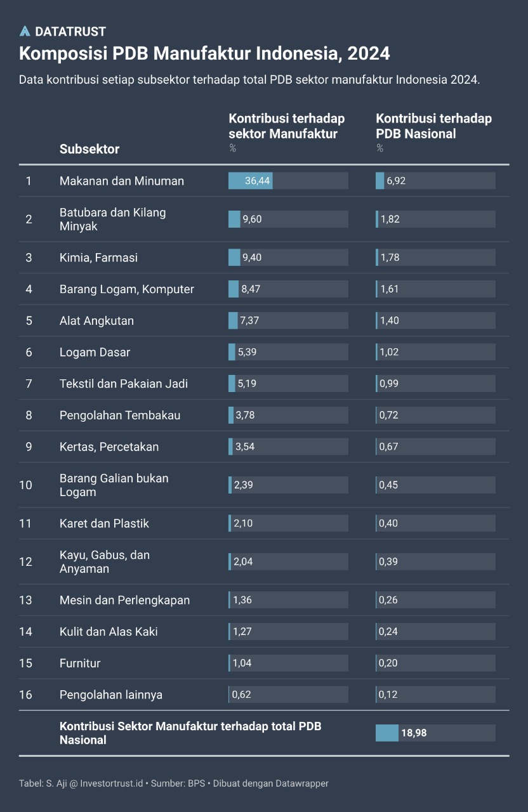Click the 36,44 bar value
This screenshot has width=528, height=812.
258,181
